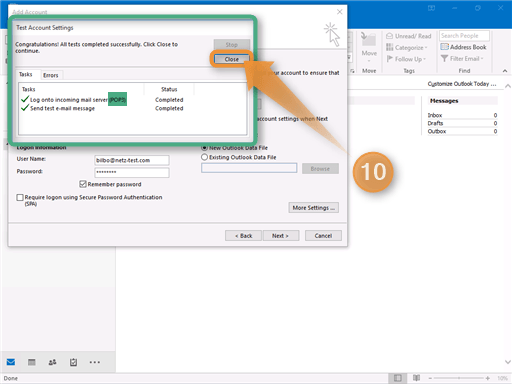Open Tasks view in navigation bar
Viewport: 512px width, 384px height.
(73, 362)
